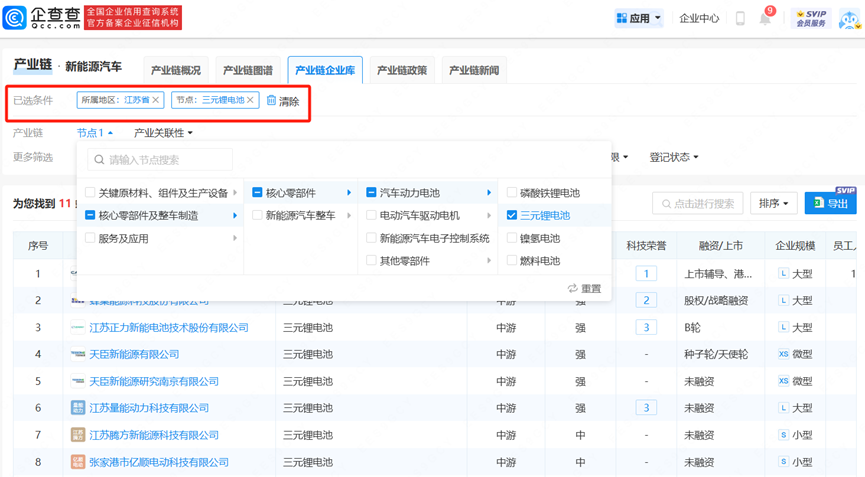The image size is (865, 477).
Task: Click the logo of 天臣新能源研究南京有限公司
Action: 78,381
